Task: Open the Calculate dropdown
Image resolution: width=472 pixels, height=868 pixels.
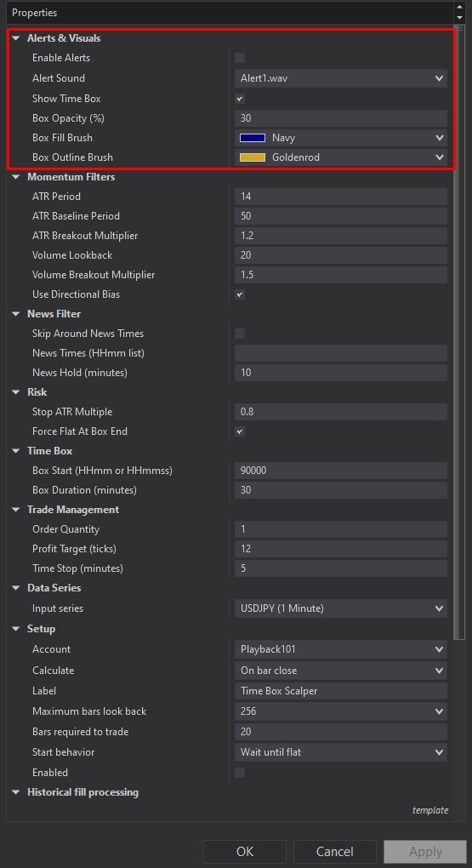Action: pos(341,671)
